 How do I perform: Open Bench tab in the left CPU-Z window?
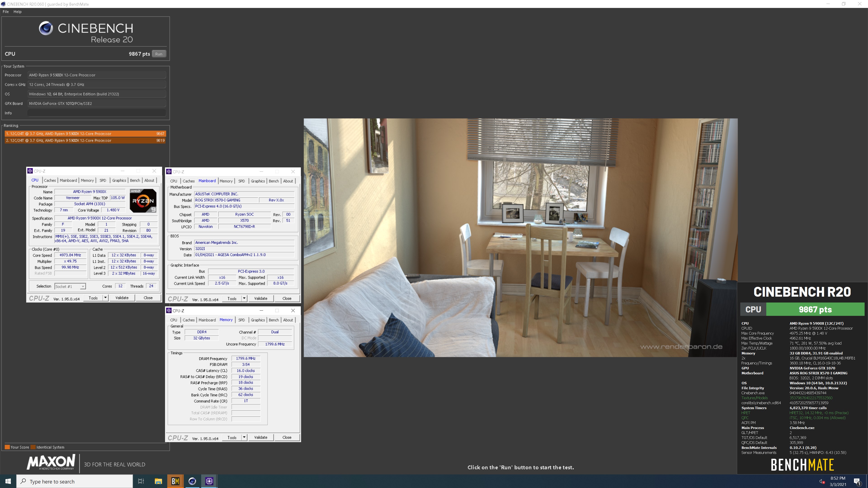[x=135, y=180]
